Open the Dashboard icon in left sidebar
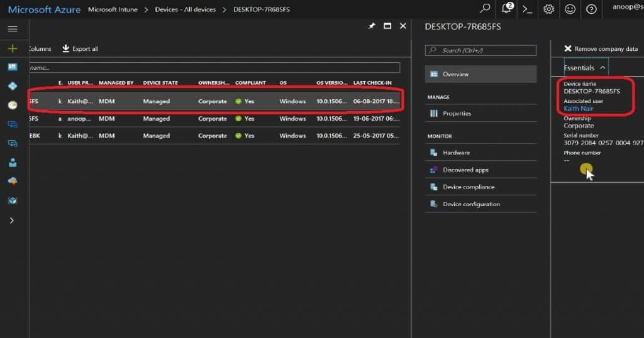This screenshot has width=644, height=338. (13, 67)
